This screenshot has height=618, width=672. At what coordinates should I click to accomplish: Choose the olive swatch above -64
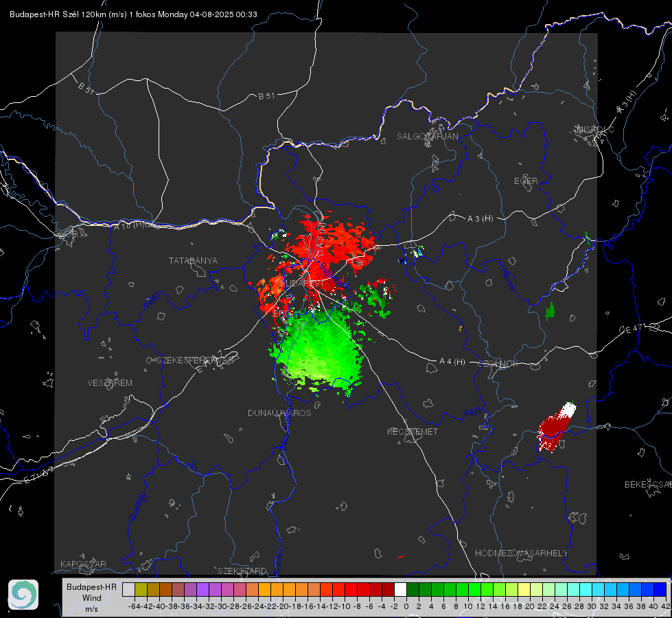coord(141,590)
